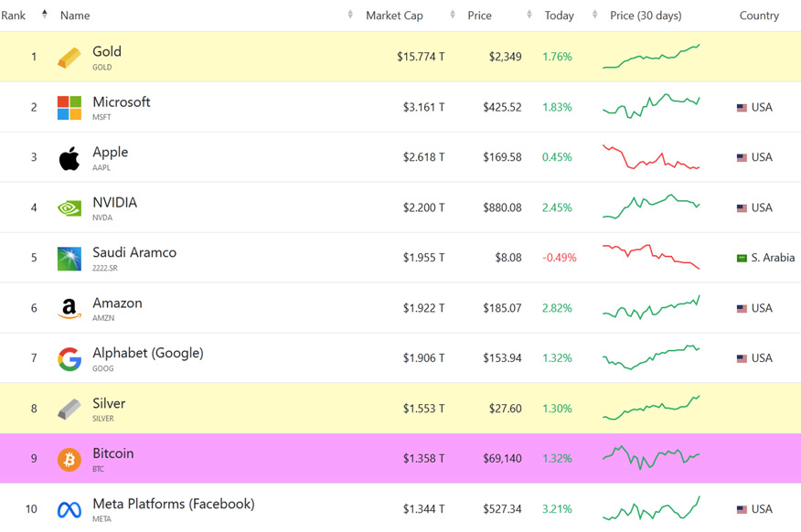The width and height of the screenshot is (801, 532).
Task: Sort table by Market Cap column
Action: coord(394,16)
